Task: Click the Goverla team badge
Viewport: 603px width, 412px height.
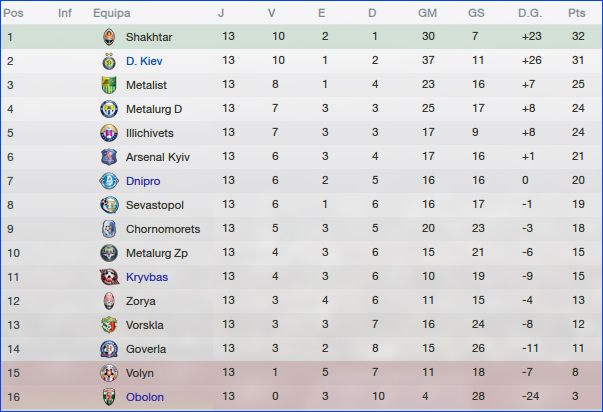Action: click(108, 349)
